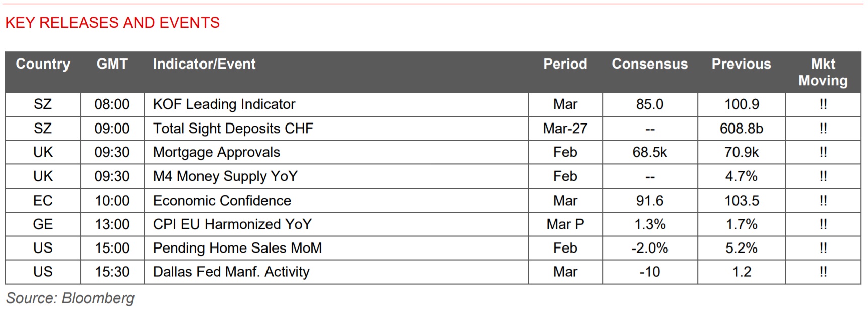The height and width of the screenshot is (310, 868).
Task: Select CPI EU Harmonized YoY row
Action: point(232,224)
